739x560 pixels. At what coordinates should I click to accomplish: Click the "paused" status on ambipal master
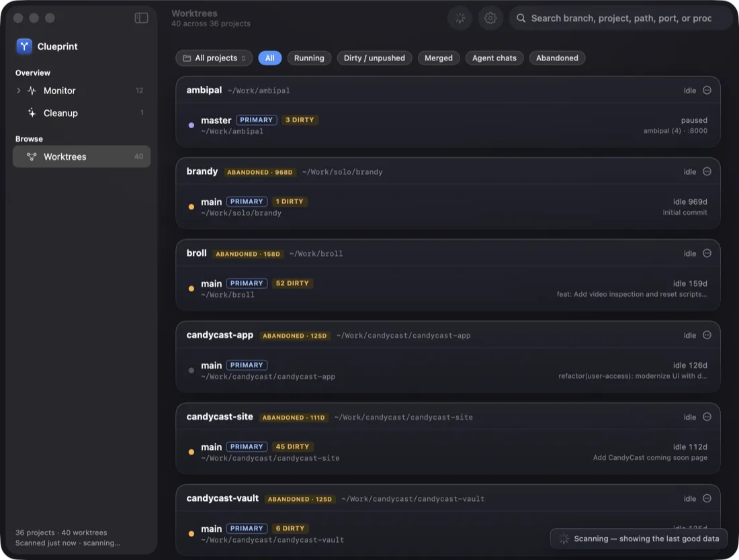pyautogui.click(x=694, y=120)
